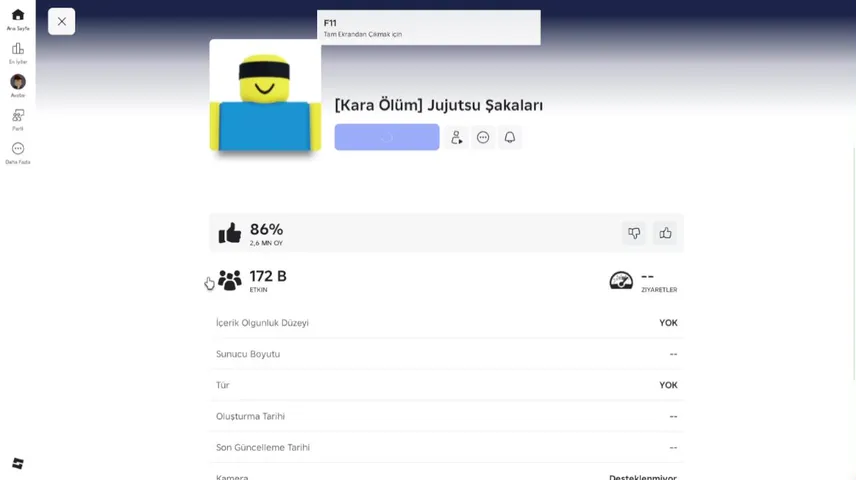
Task: Click the outlined thumbs up like button
Action: click(x=665, y=233)
